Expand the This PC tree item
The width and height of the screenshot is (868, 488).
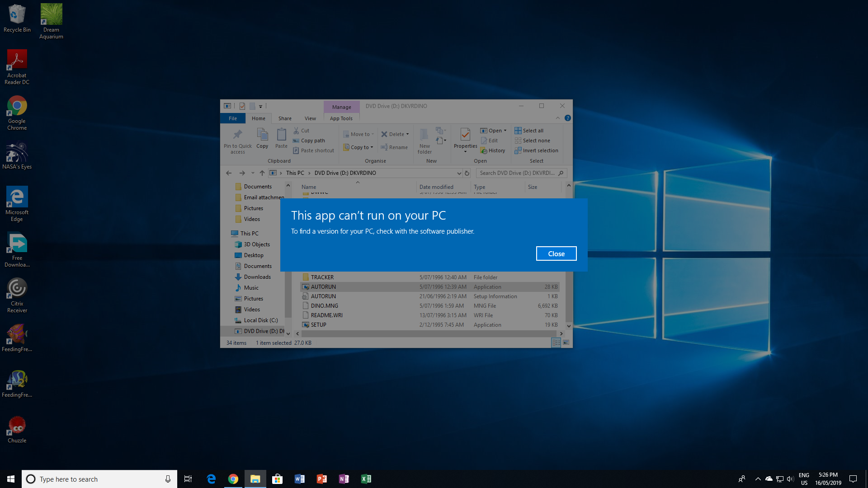pos(229,233)
